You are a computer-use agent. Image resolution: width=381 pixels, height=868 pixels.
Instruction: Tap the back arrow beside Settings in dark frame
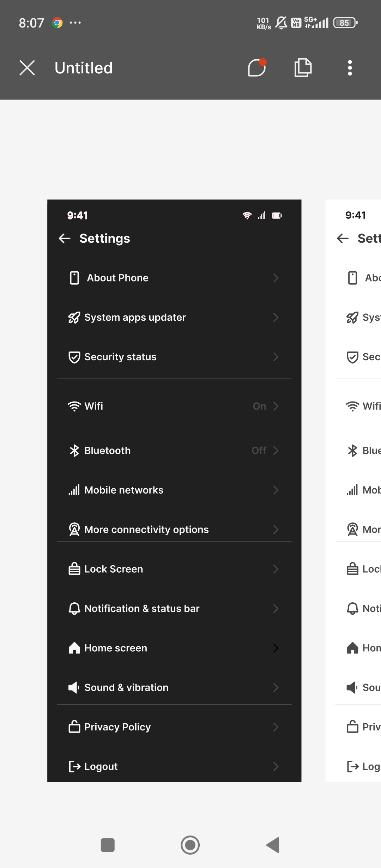[x=65, y=239]
